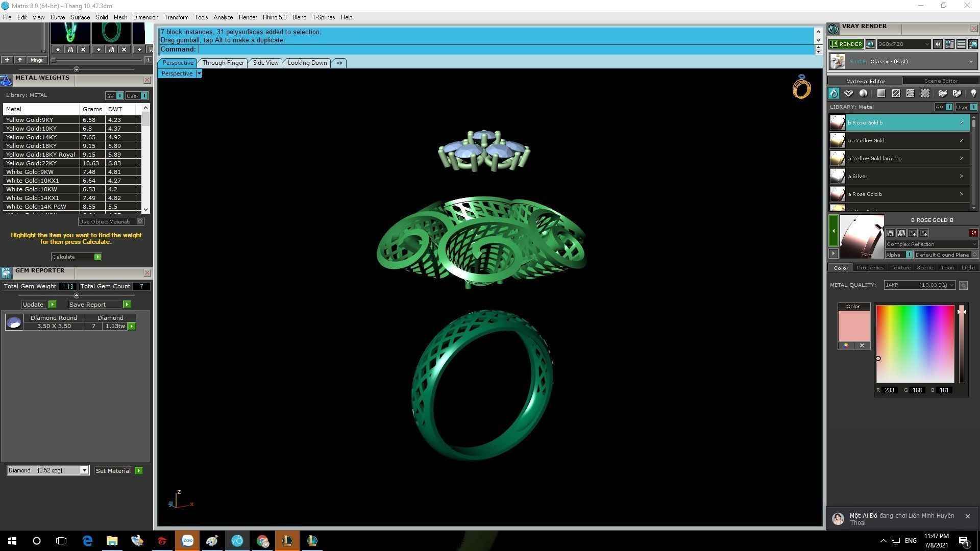Open the Surface menu

(x=80, y=17)
